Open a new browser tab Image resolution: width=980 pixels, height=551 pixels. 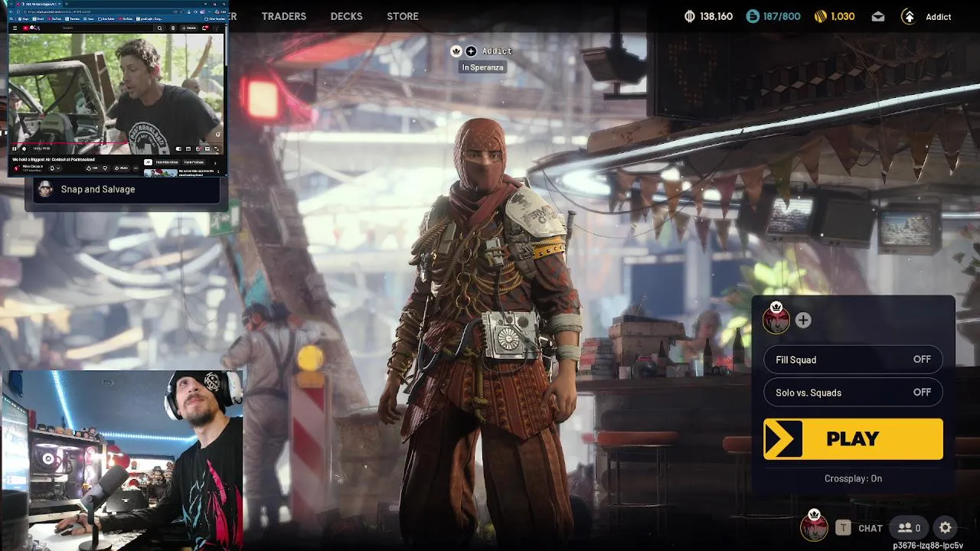(67, 4)
